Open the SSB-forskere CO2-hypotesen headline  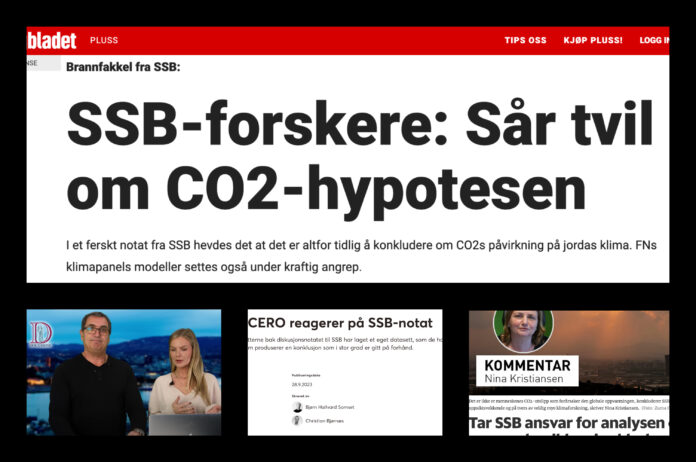(x=360, y=156)
